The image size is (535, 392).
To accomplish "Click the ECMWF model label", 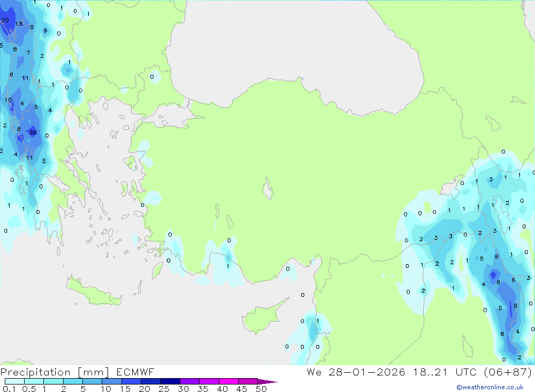I will pyautogui.click(x=135, y=372).
